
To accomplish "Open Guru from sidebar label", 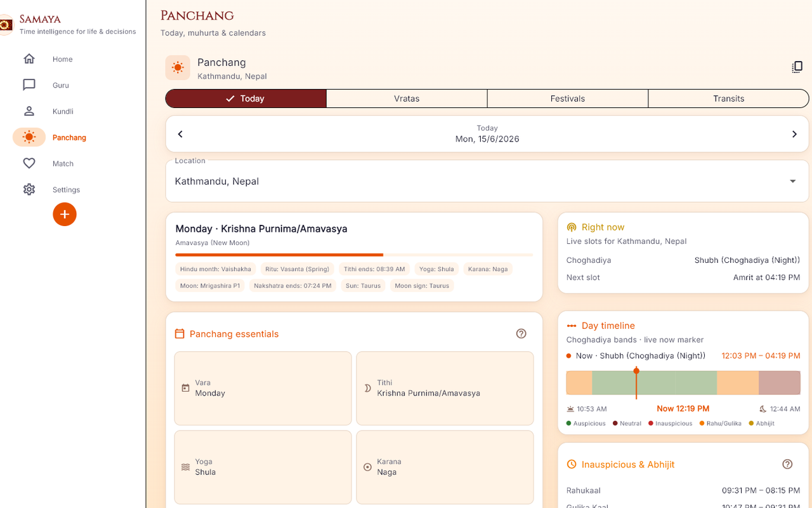I will tap(61, 85).
